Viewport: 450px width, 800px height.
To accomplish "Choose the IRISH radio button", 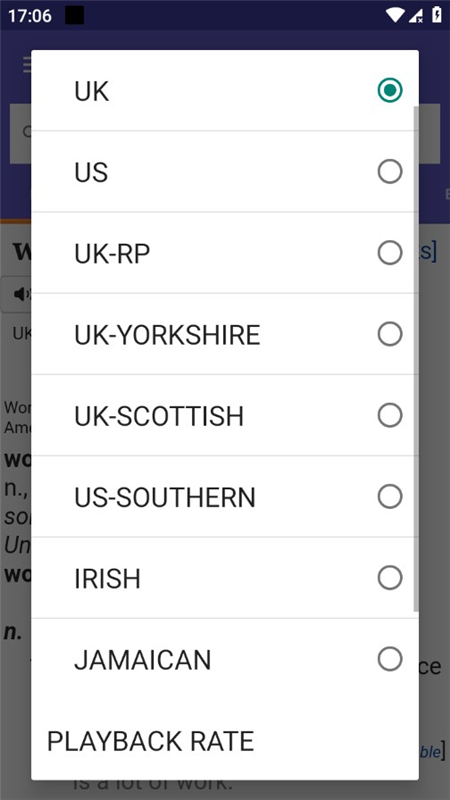I will tap(390, 578).
